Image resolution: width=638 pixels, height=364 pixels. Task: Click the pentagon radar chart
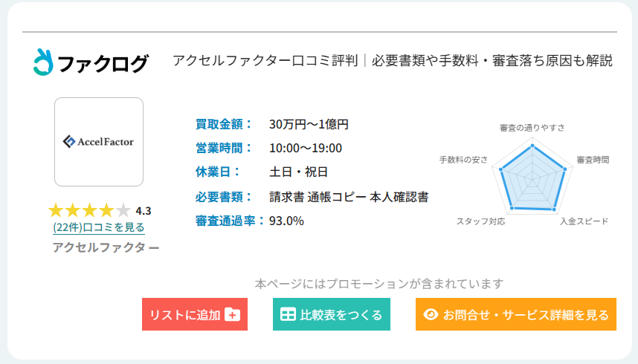click(x=532, y=178)
